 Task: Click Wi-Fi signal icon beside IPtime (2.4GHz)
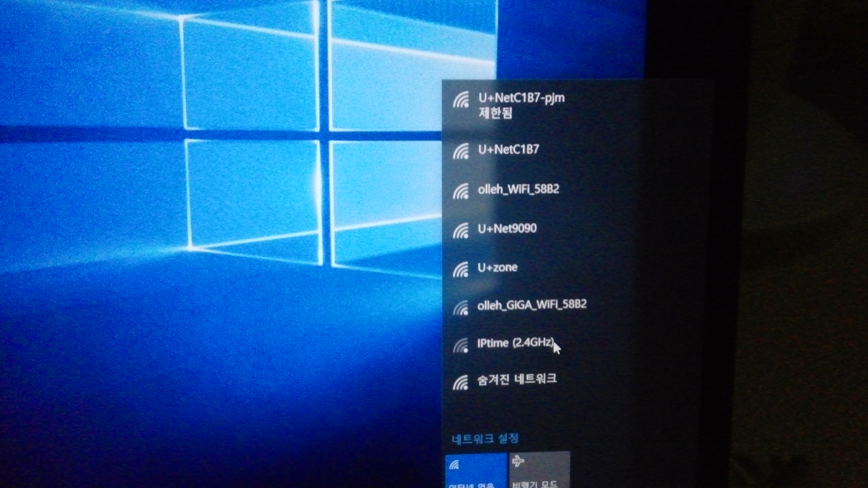(x=461, y=345)
